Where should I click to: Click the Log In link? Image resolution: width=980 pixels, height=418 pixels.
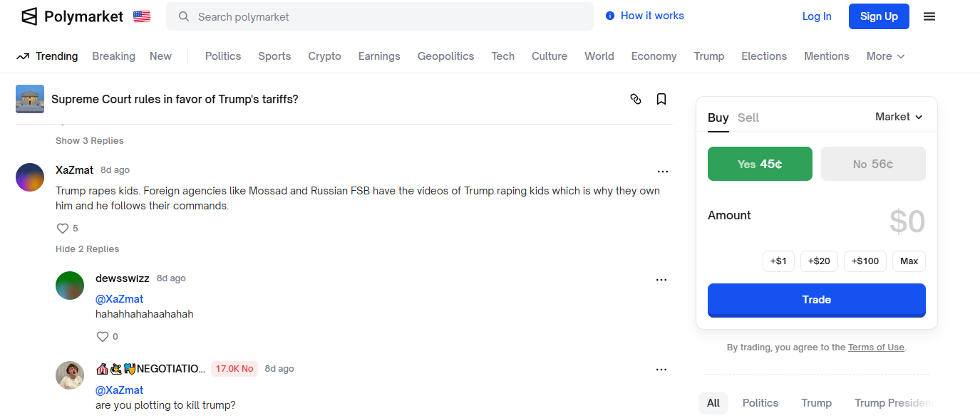point(817,16)
